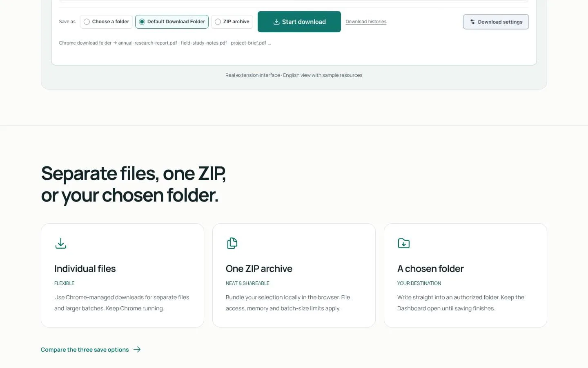The height and width of the screenshot is (368, 588).
Task: Click the Individual files card heading
Action: [x=85, y=269]
